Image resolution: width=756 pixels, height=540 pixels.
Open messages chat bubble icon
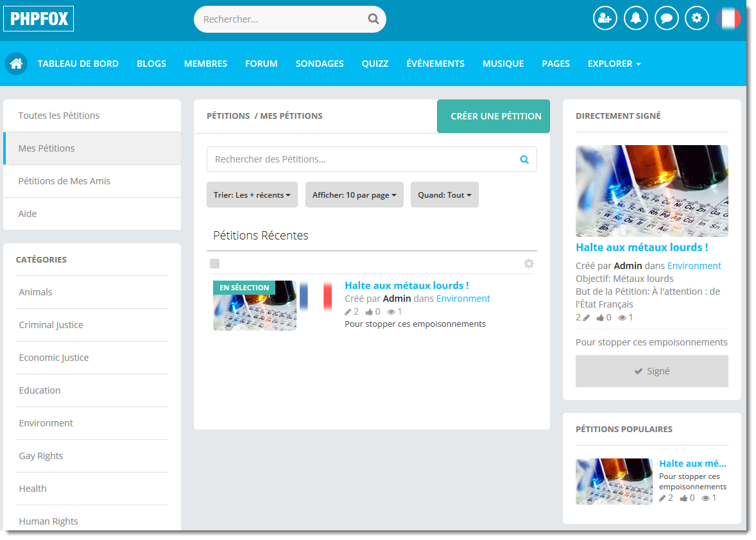pyautogui.click(x=666, y=19)
